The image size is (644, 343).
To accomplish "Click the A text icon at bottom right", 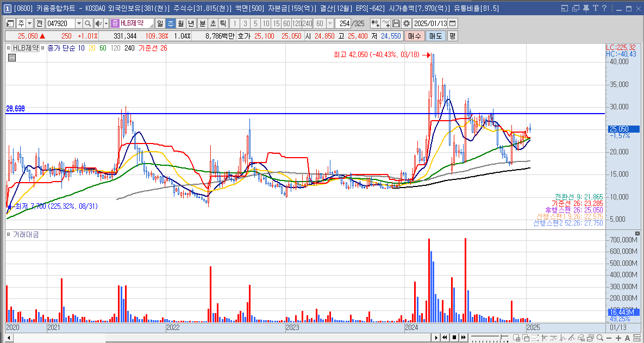I will 627,338.
